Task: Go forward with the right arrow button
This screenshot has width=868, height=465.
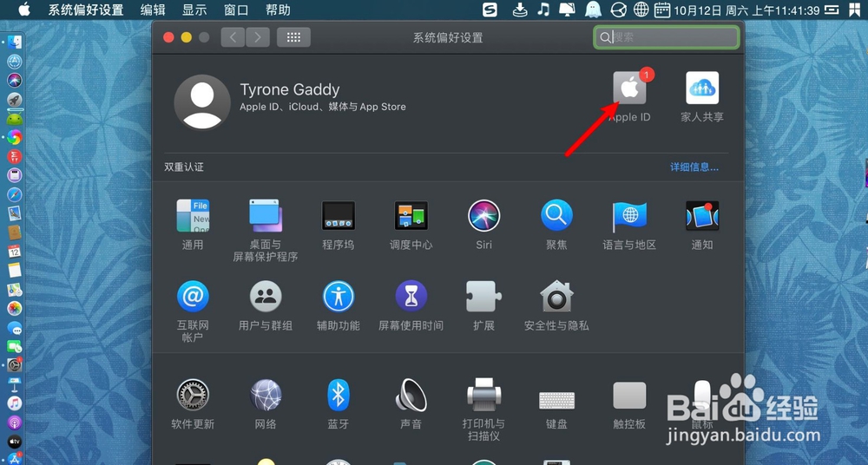Action: (x=258, y=37)
